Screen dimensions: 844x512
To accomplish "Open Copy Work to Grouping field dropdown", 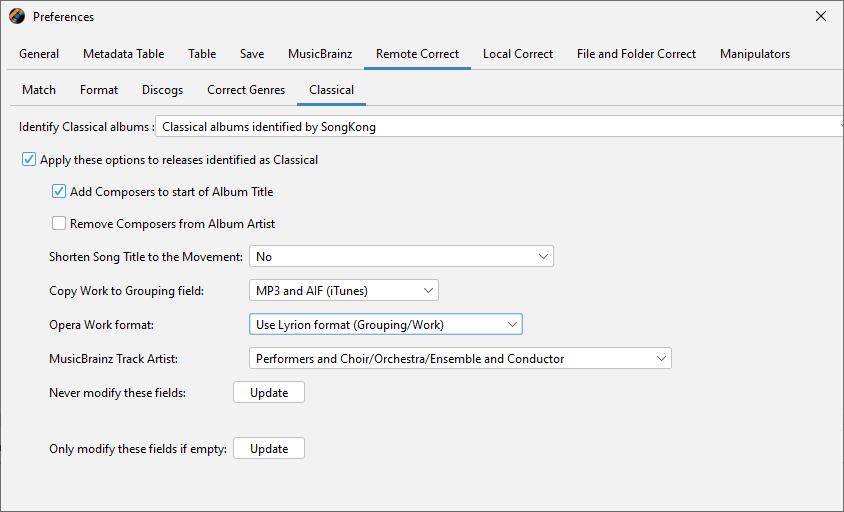I will (343, 291).
